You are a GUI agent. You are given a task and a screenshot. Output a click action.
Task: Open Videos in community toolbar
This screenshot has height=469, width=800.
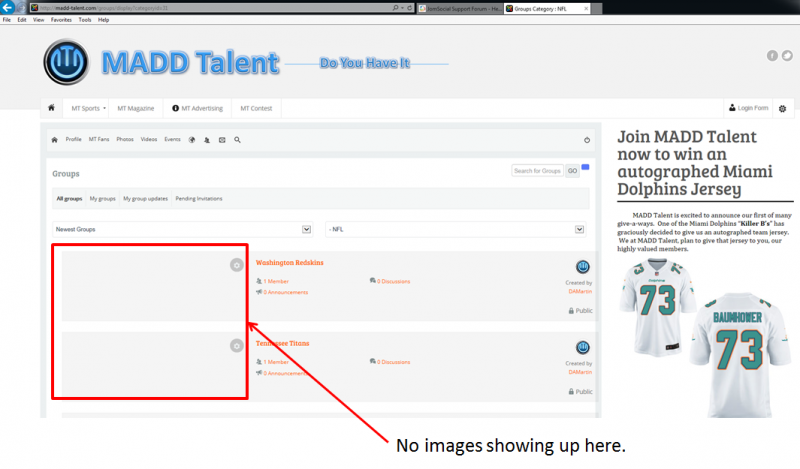[x=149, y=139]
